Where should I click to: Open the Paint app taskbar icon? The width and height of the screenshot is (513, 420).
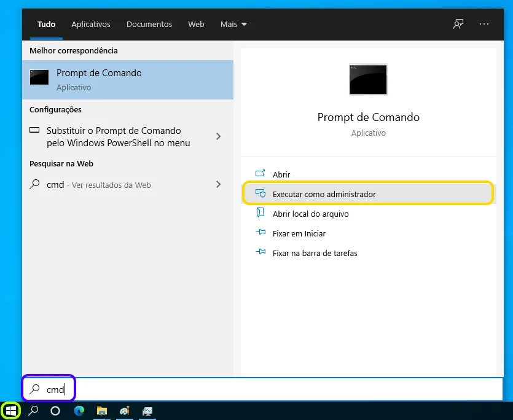[x=125, y=411]
